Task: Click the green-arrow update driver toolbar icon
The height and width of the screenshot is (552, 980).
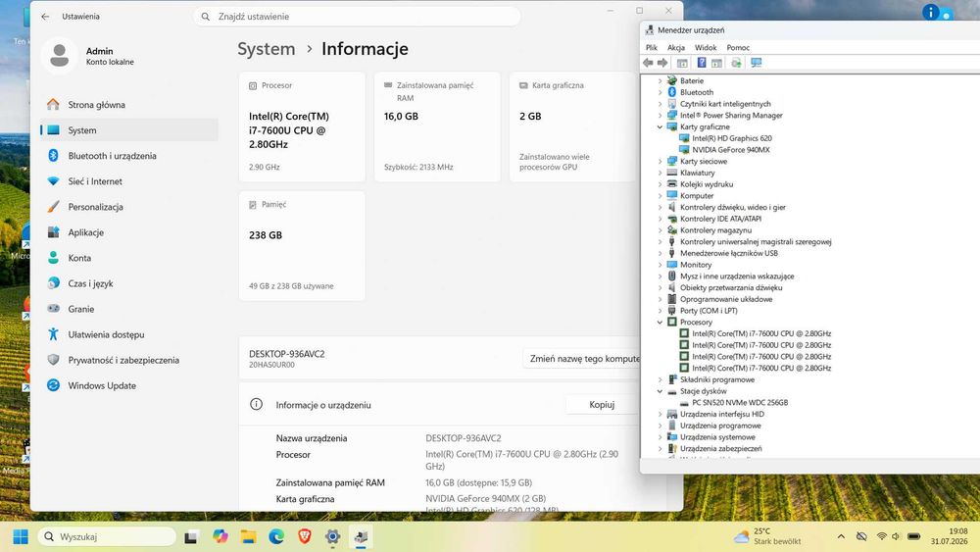Action: click(x=736, y=63)
